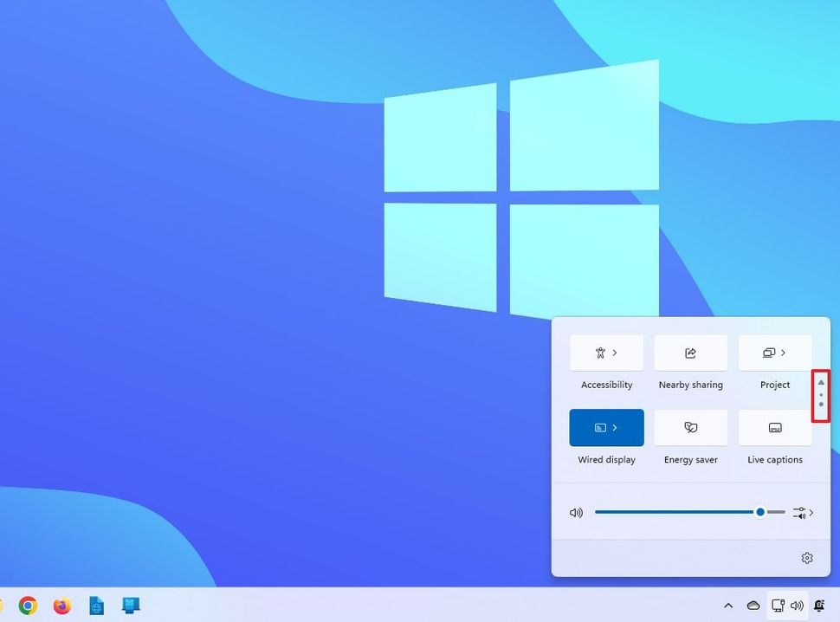Toggle Nearby sharing on
Image resolution: width=840 pixels, height=622 pixels.
[690, 353]
